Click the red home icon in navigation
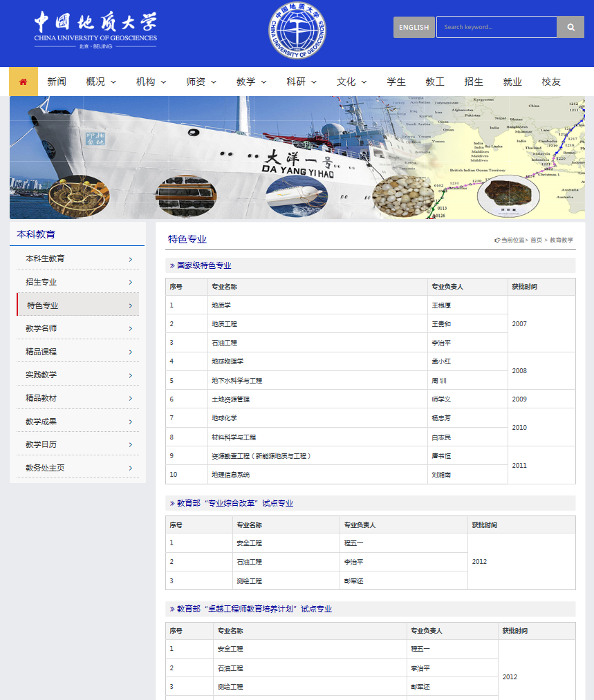This screenshot has width=594, height=700. click(24, 82)
